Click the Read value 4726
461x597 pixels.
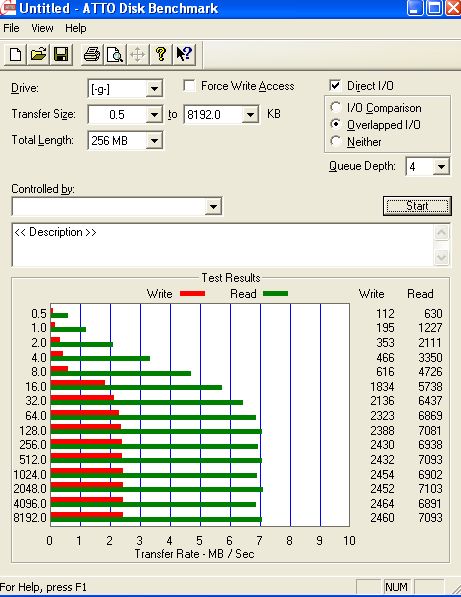coord(430,372)
